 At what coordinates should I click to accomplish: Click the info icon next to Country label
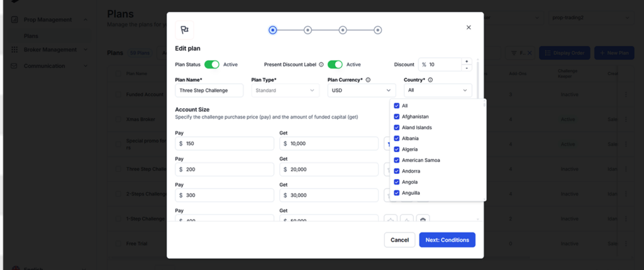pos(430,80)
